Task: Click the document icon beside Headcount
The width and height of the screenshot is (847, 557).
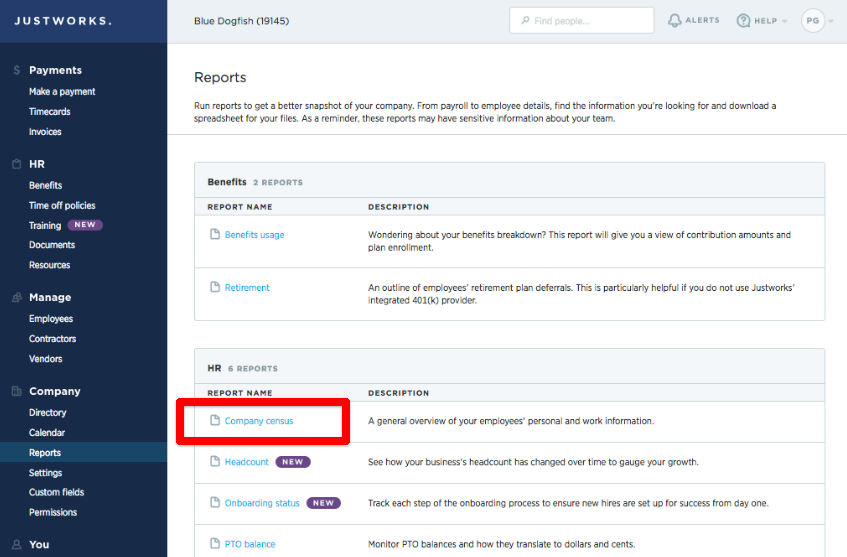Action: [x=215, y=461]
